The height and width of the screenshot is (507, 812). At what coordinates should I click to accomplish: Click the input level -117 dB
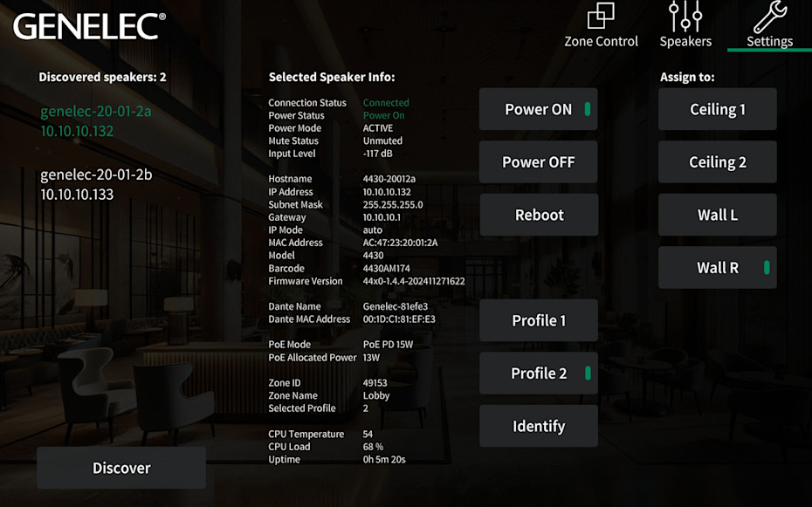[377, 154]
